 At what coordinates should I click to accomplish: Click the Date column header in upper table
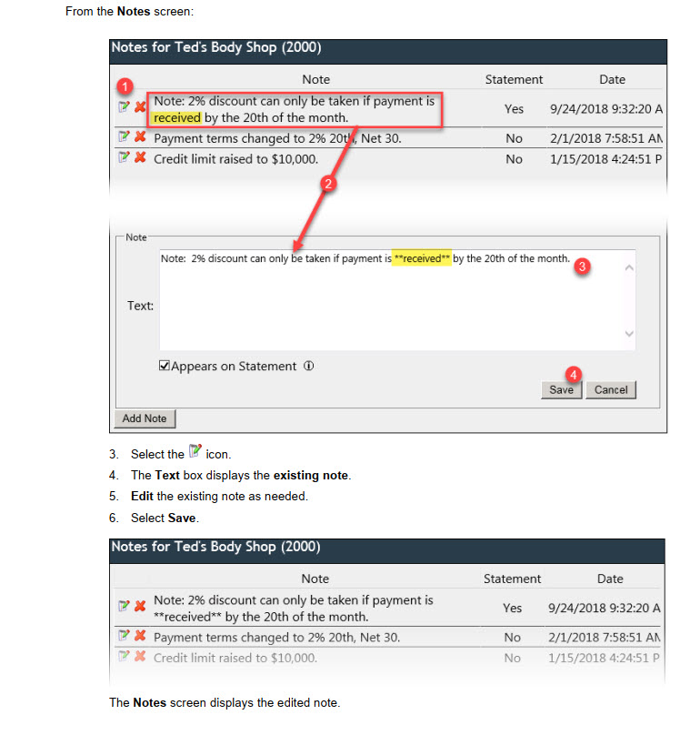[612, 79]
